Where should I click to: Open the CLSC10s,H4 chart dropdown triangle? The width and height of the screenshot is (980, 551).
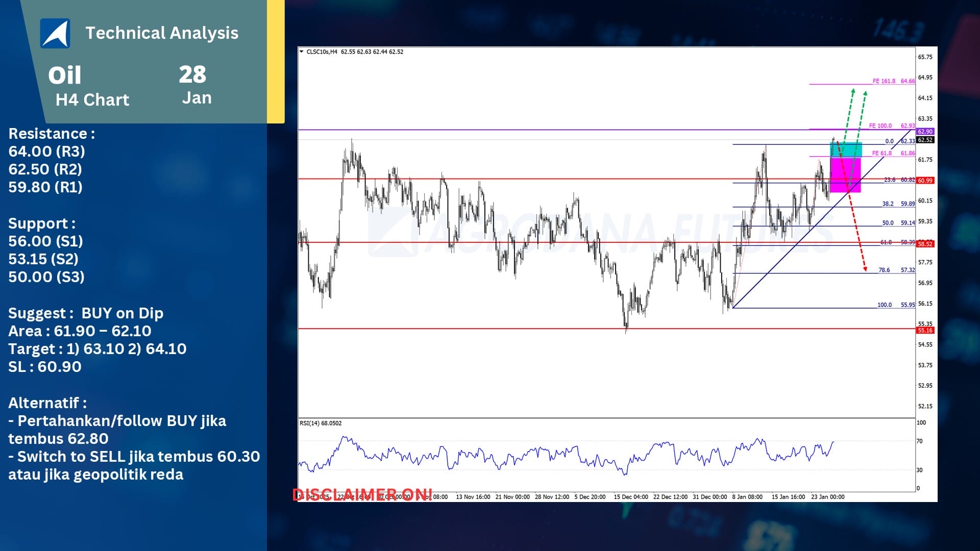click(x=302, y=52)
